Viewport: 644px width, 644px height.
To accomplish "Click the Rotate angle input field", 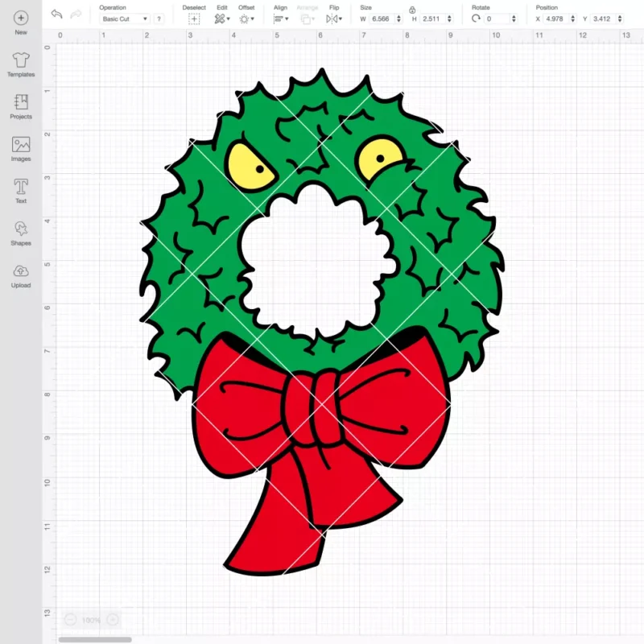I will [x=497, y=19].
